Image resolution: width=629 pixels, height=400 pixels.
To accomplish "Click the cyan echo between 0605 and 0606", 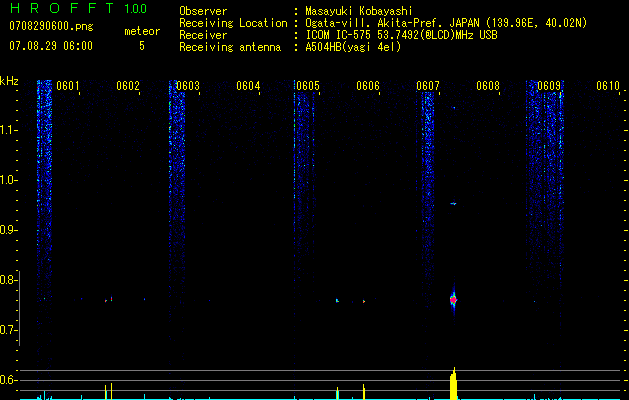I will 337,300.
